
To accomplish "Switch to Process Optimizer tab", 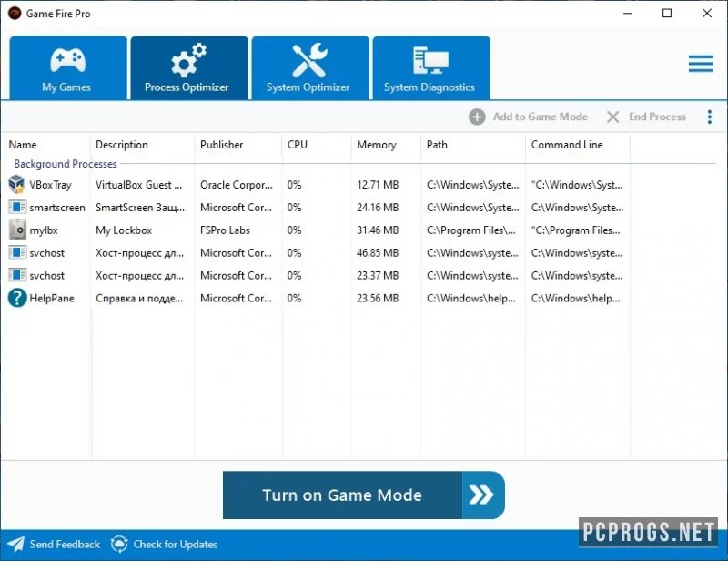I will point(189,68).
